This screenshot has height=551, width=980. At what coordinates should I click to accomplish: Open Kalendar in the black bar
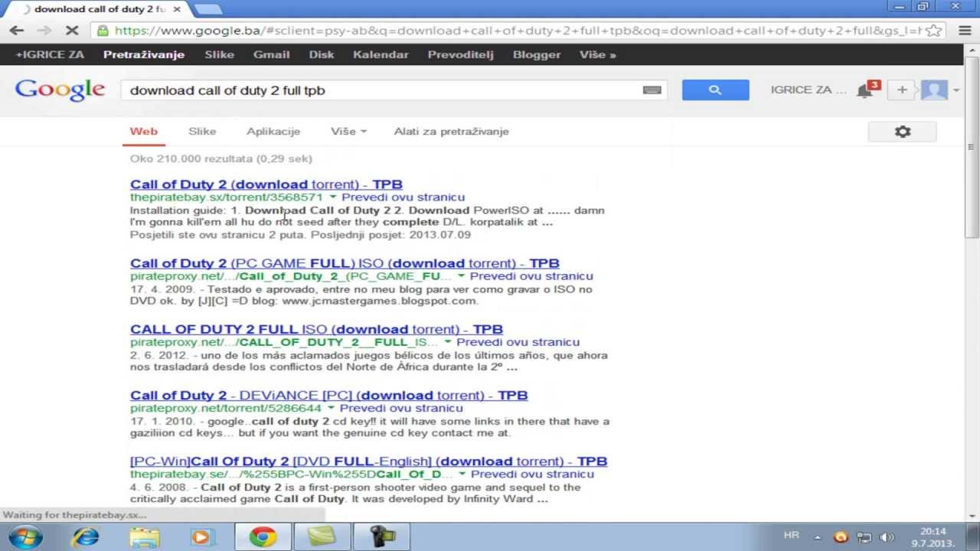[381, 55]
